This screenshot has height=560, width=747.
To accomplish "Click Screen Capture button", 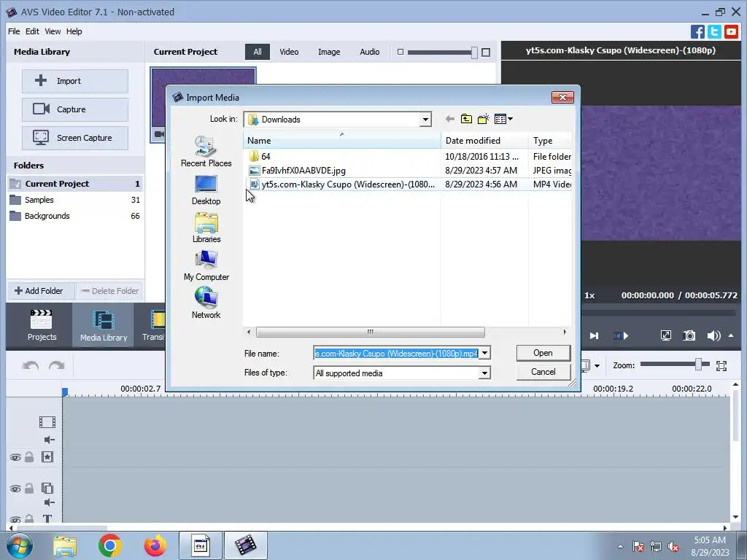I will pos(75,138).
